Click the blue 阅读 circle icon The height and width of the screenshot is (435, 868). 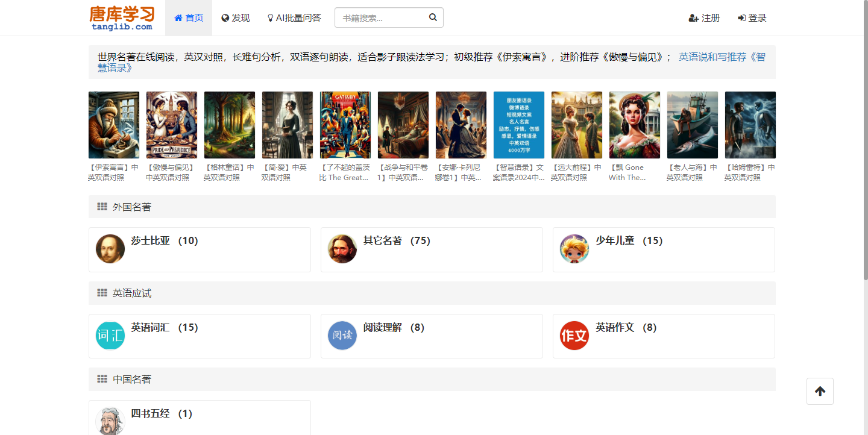342,335
